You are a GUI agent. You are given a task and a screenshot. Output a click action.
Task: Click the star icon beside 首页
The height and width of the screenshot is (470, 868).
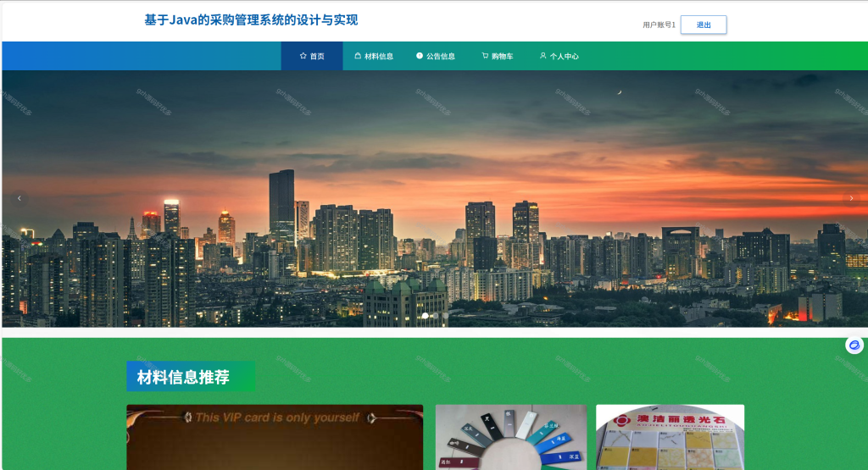coord(303,56)
